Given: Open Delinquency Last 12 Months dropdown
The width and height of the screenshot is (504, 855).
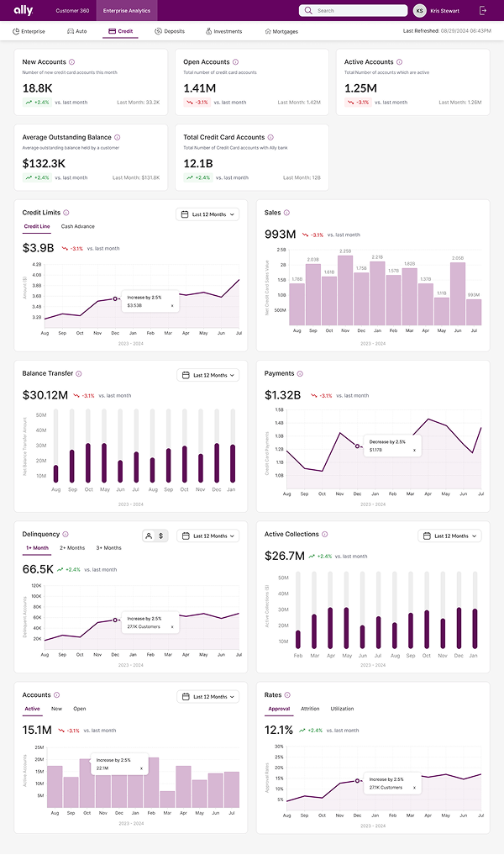Looking at the screenshot, I should point(208,536).
